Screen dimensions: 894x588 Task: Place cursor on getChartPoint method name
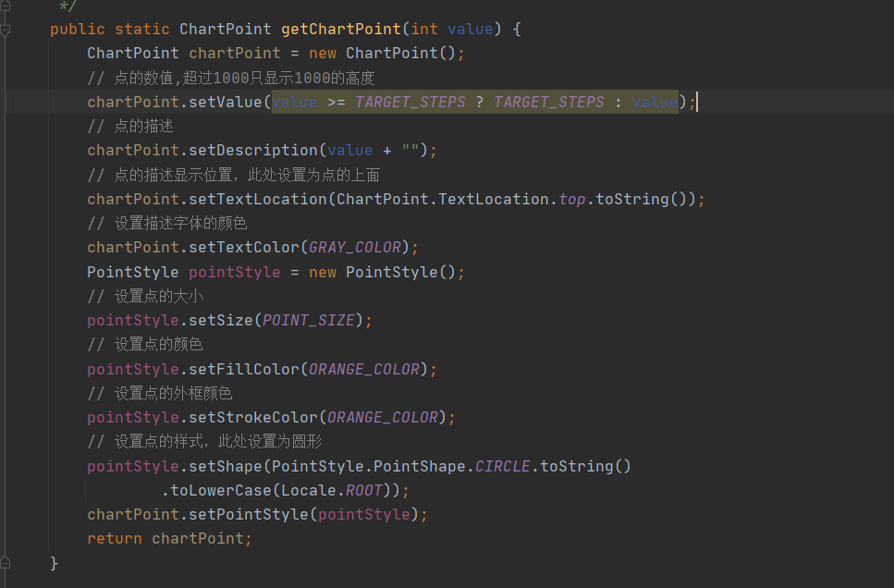pyautogui.click(x=341, y=29)
